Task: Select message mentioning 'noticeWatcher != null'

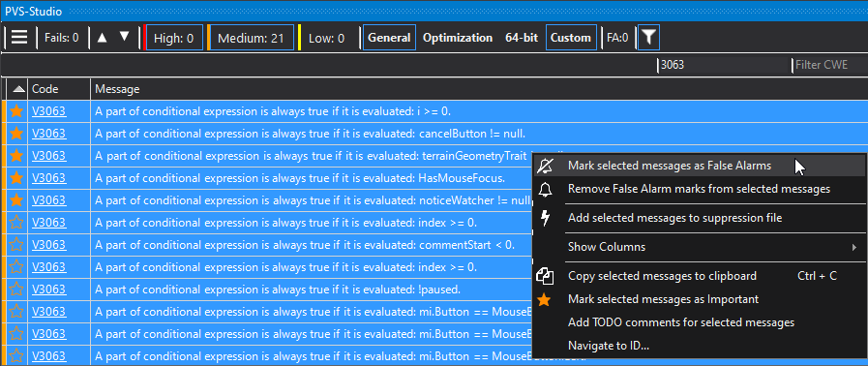Action: point(314,199)
